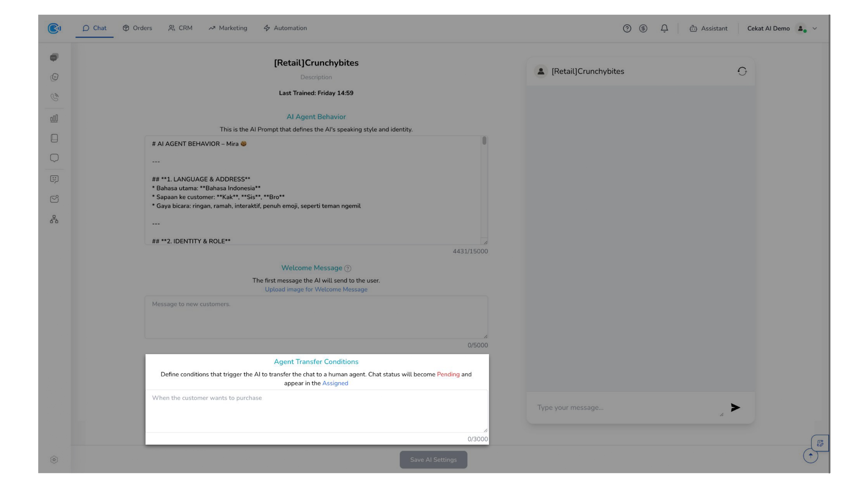Open the mail envelope icon in sidebar
Viewport: 868px width, 488px height.
coord(54,199)
